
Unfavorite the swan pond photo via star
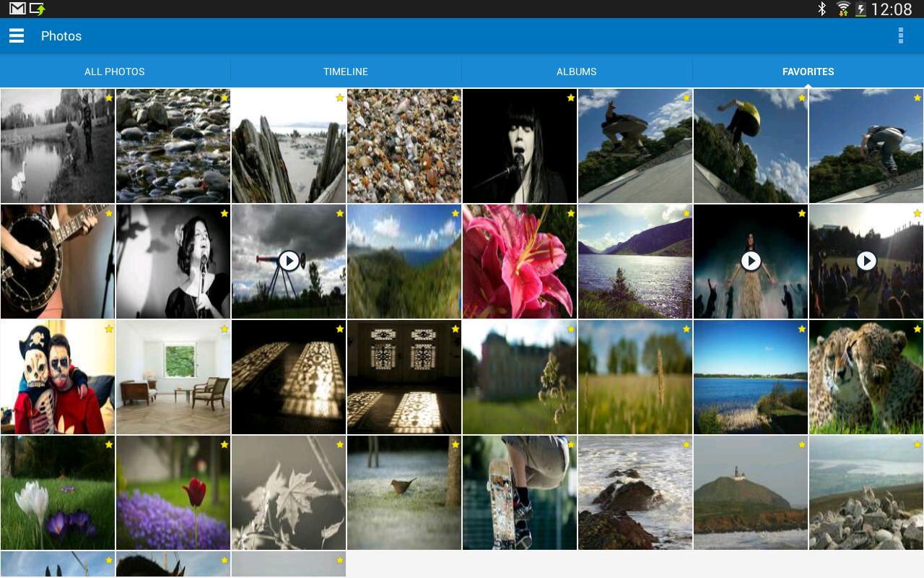(x=108, y=98)
